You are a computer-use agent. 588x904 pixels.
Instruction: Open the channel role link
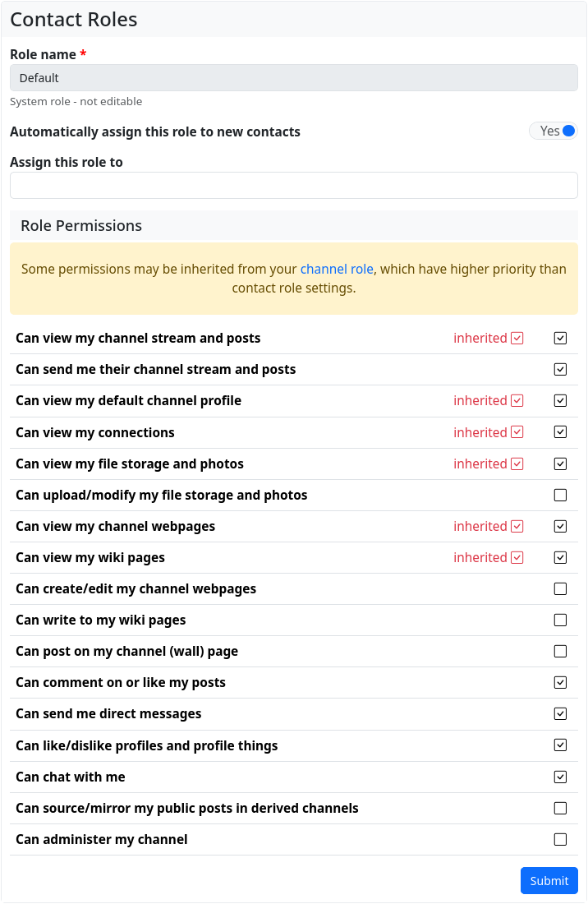[337, 270]
